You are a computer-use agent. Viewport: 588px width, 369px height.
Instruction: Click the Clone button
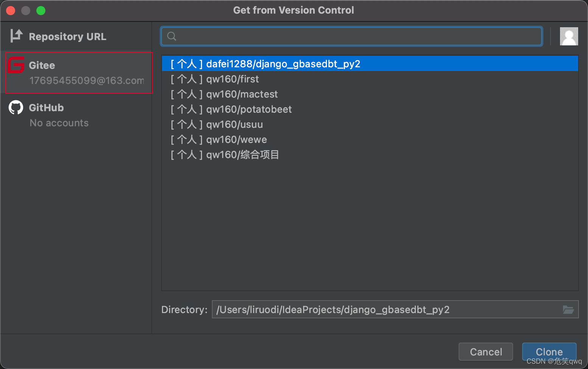tap(549, 352)
